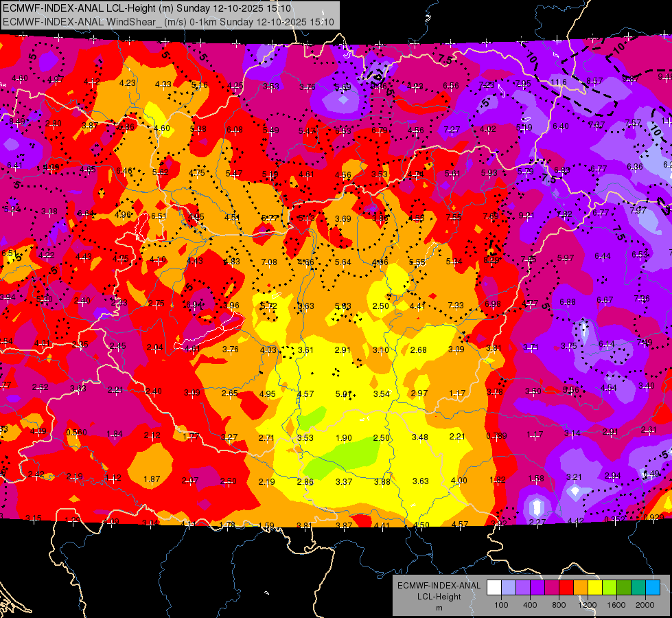Click the legend unit label m
The width and height of the screenshot is (672, 618).
click(439, 608)
